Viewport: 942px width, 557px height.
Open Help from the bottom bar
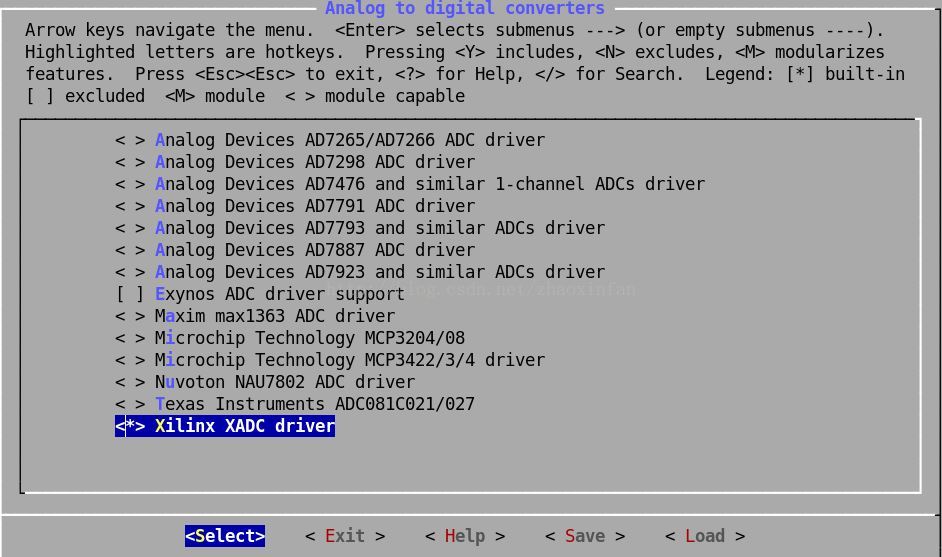tap(465, 536)
